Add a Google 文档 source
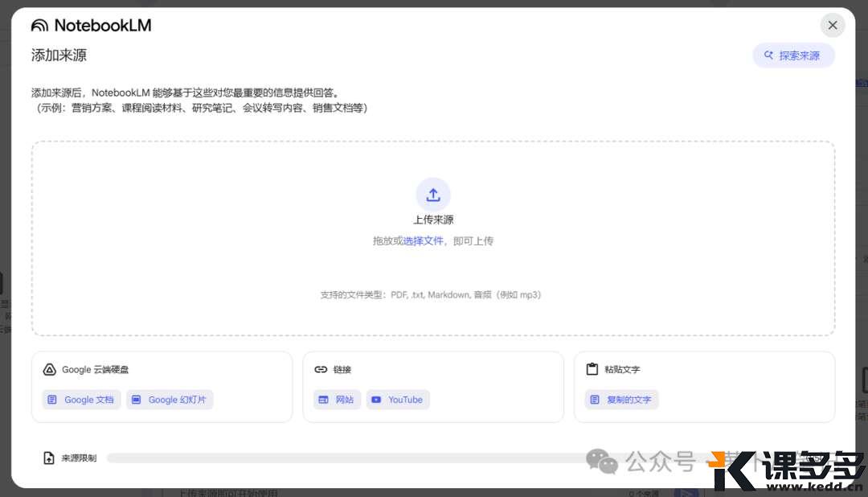The width and height of the screenshot is (868, 497). [x=81, y=400]
